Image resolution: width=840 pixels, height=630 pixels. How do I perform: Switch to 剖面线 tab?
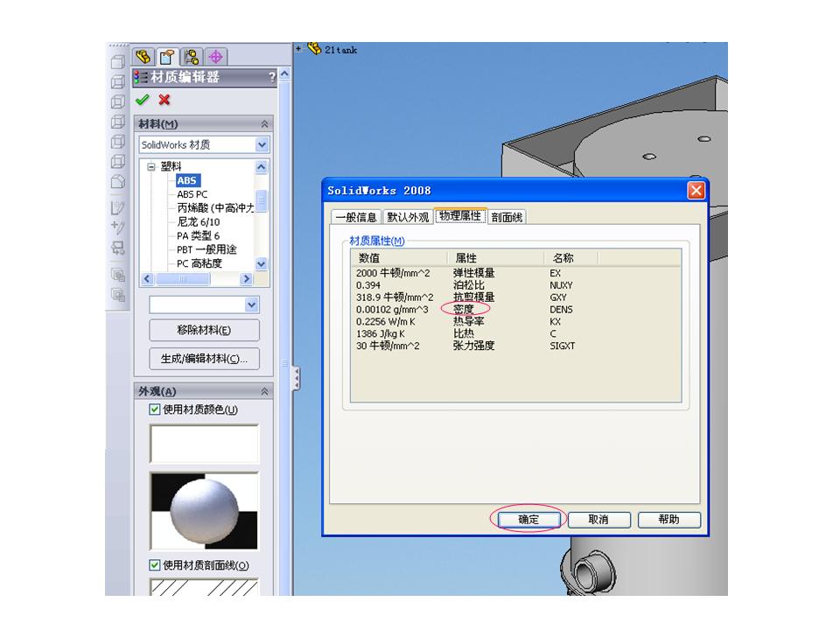[x=507, y=217]
